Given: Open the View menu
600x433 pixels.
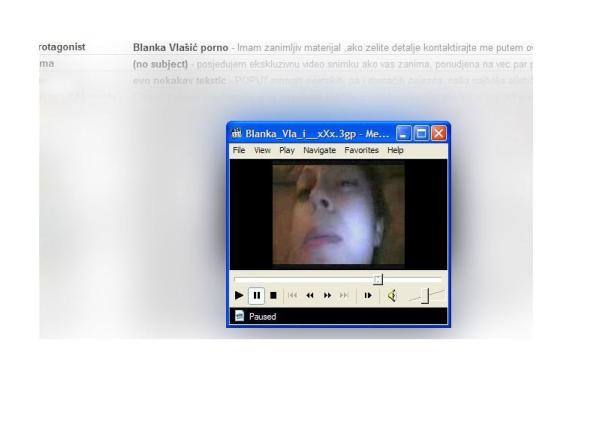Looking at the screenshot, I should point(262,150).
